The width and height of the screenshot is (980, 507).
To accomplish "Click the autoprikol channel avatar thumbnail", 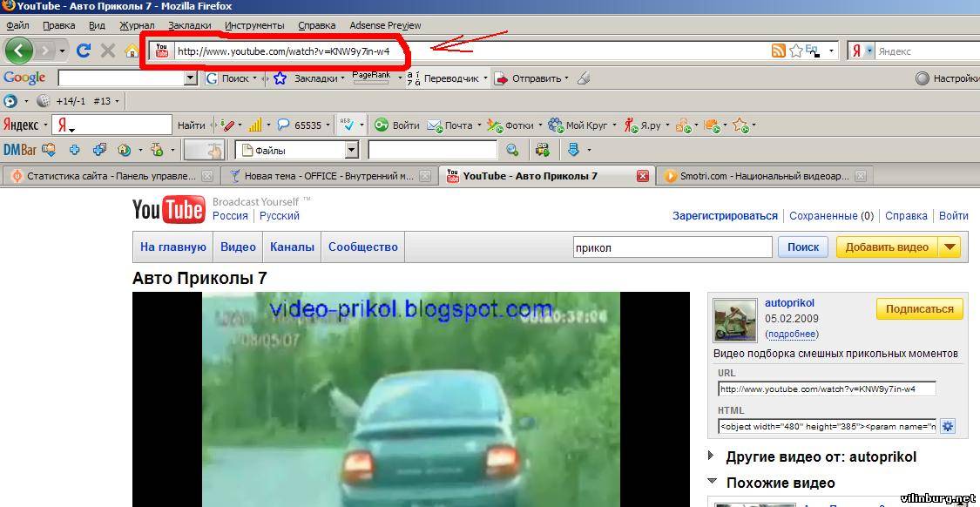I will pos(735,320).
